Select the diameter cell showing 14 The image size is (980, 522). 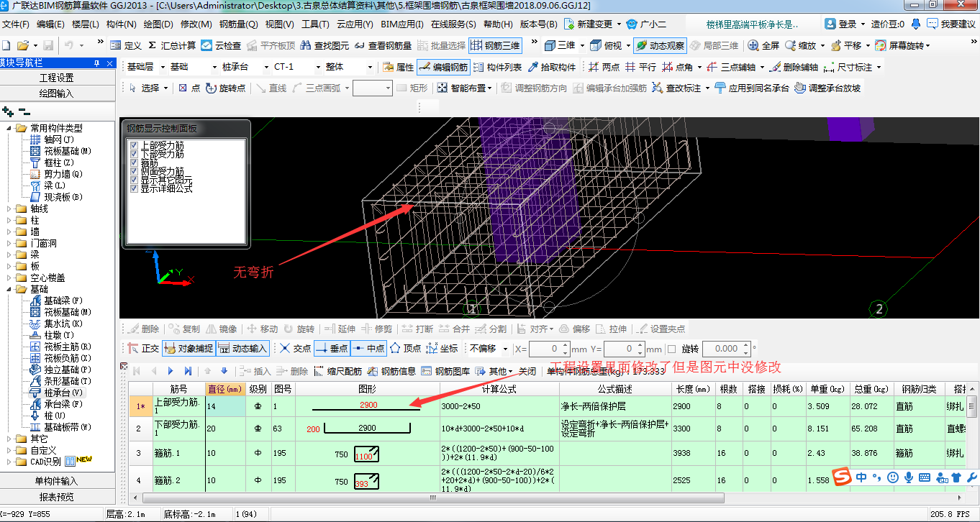(225, 406)
